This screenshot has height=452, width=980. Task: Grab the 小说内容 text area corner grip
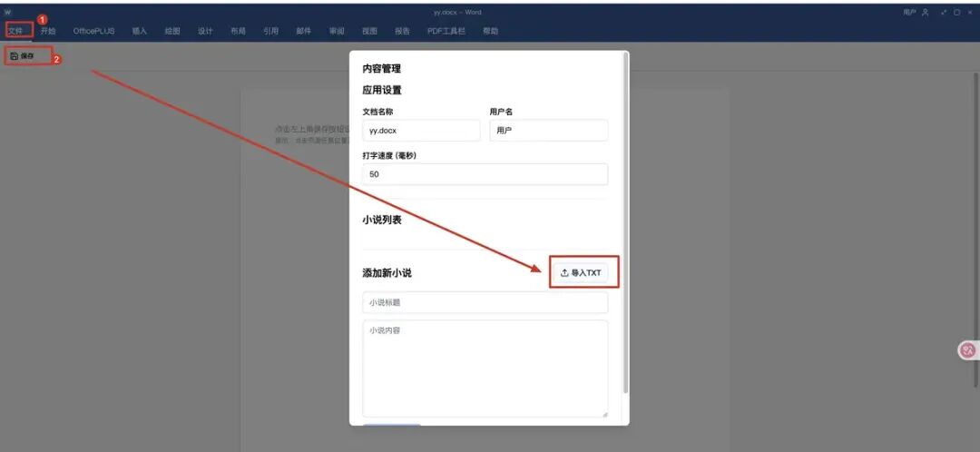(x=604, y=413)
